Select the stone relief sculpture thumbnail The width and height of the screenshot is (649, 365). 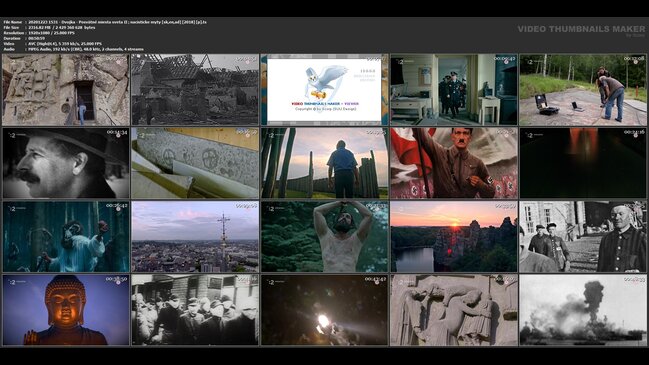pyautogui.click(x=454, y=310)
